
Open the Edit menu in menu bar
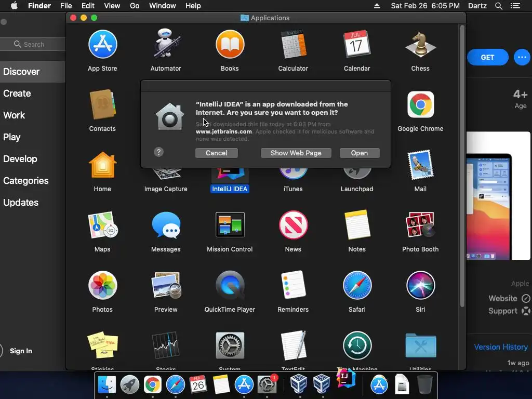tap(88, 6)
